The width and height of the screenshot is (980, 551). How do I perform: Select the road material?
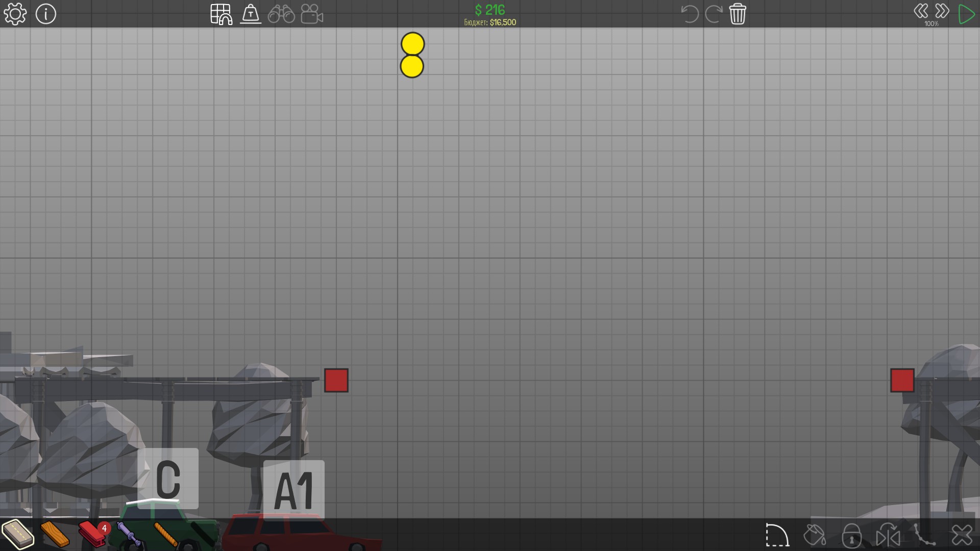[18, 534]
